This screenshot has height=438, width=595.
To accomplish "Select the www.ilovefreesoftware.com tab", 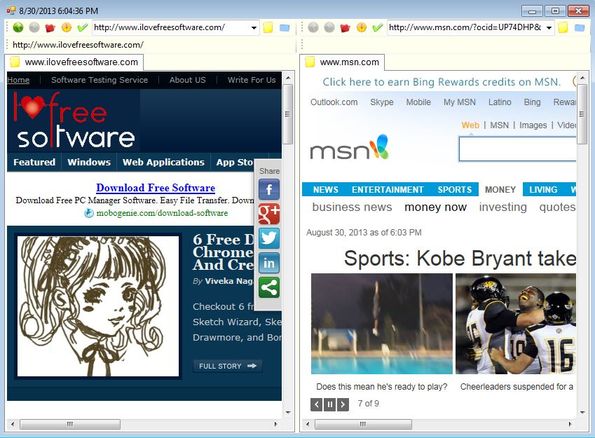I will (75, 62).
